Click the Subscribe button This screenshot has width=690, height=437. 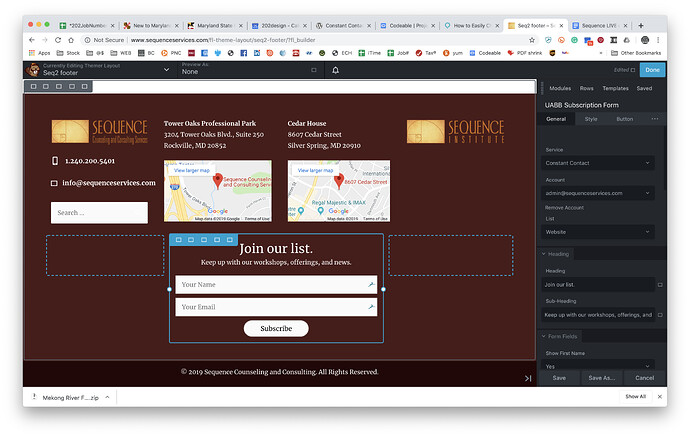pos(276,329)
